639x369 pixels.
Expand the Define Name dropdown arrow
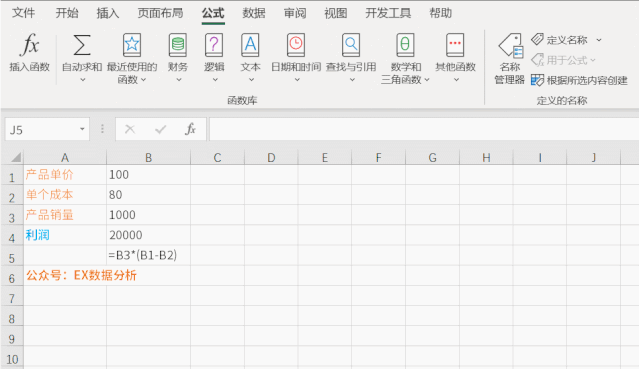pos(599,40)
